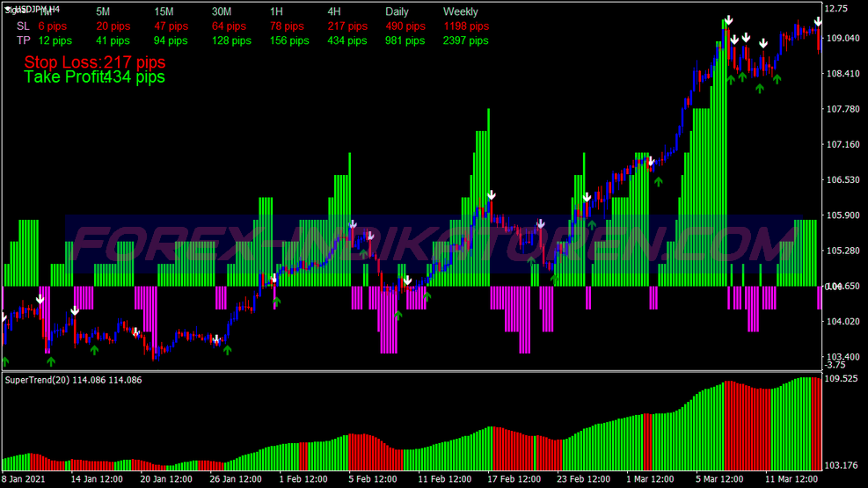
Task: Click the SL row label in the pips table
Action: coord(23,26)
